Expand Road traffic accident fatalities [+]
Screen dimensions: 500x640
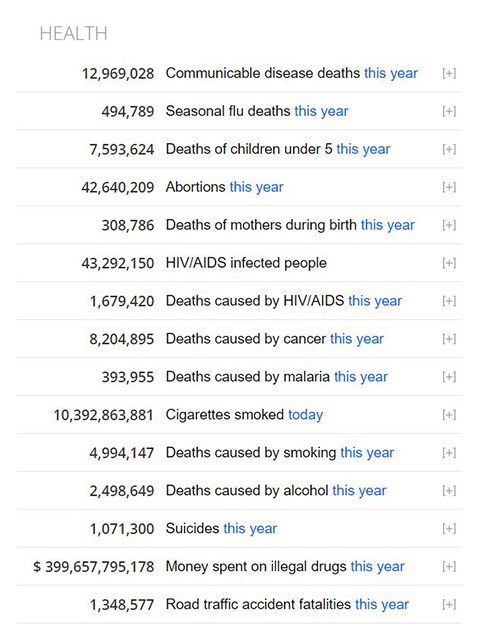[449, 605]
